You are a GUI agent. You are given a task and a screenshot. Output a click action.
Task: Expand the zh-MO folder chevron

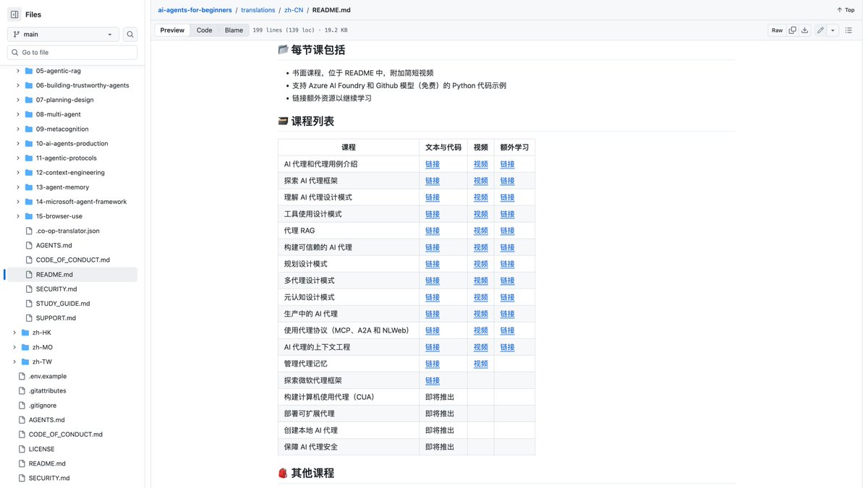coord(14,347)
